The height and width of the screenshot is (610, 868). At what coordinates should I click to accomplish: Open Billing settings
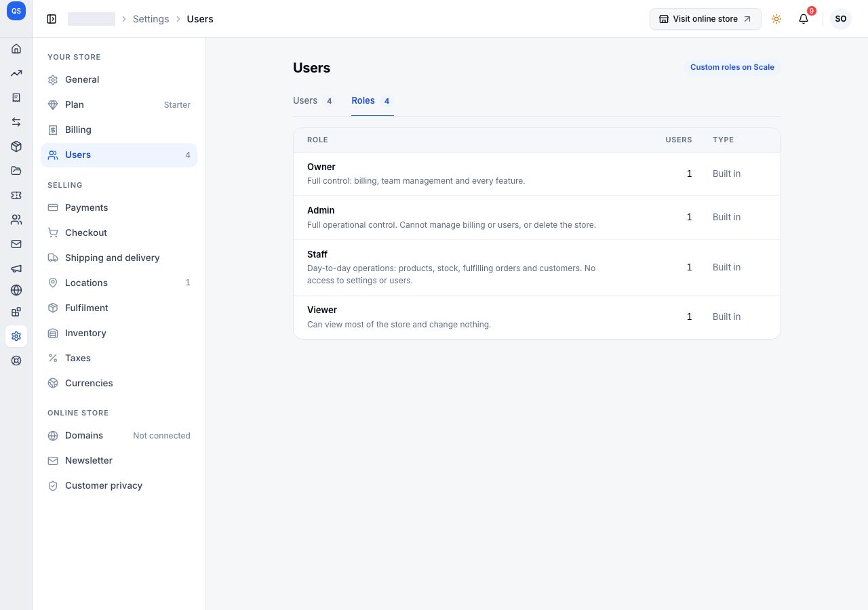pos(119,130)
